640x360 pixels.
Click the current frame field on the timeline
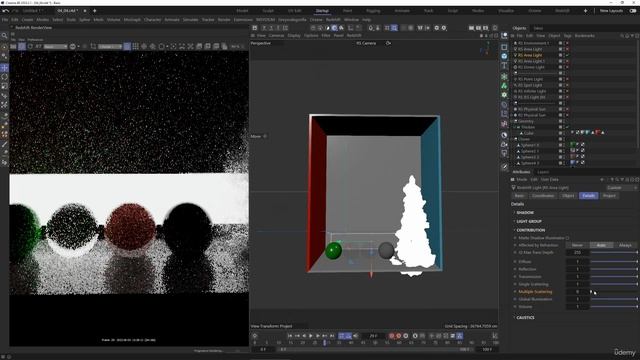click(373, 336)
